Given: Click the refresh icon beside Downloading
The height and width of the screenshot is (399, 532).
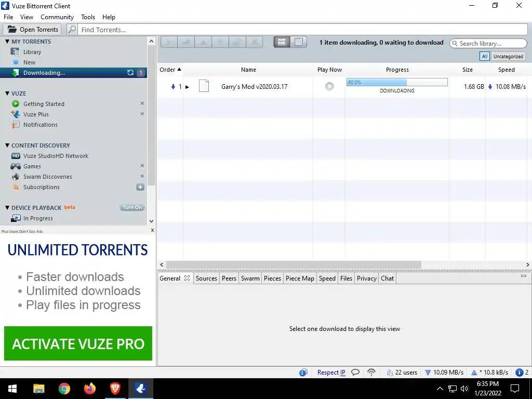Looking at the screenshot, I should pyautogui.click(x=130, y=73).
